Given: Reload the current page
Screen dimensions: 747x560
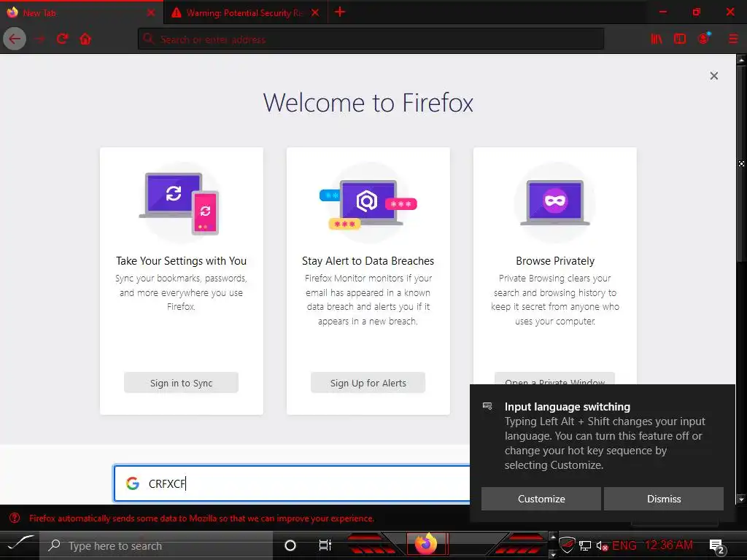Looking at the screenshot, I should coord(62,39).
